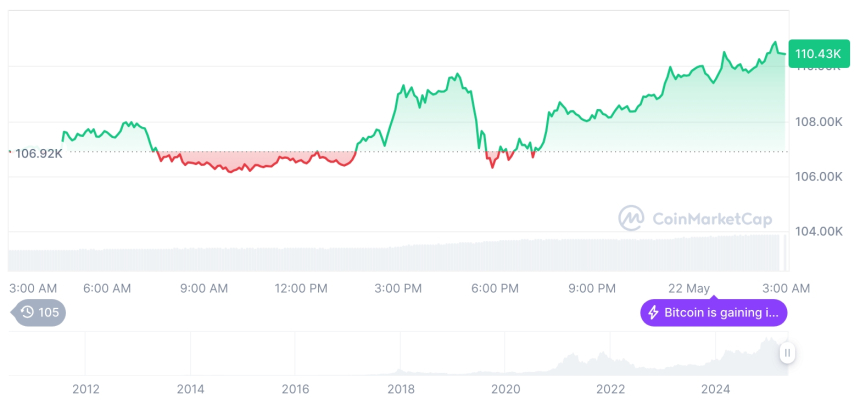Click the clock icon in the 105 badge
Viewport: 860px width, 401px height.
[27, 312]
